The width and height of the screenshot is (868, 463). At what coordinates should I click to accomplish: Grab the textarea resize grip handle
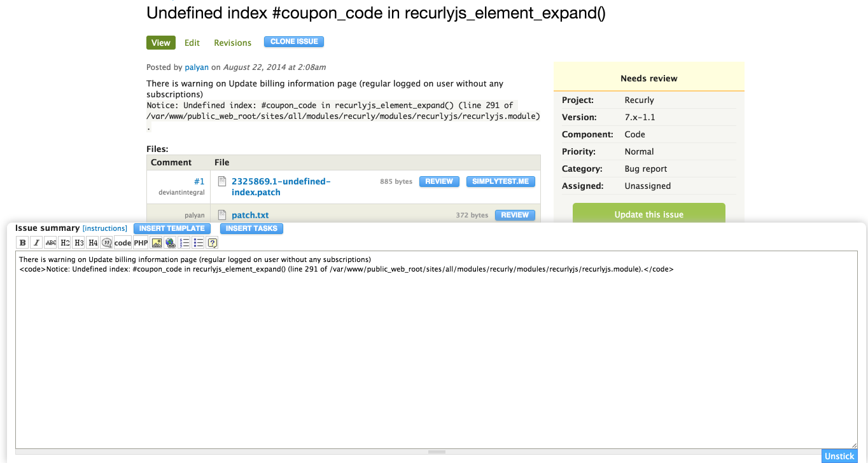point(437,452)
